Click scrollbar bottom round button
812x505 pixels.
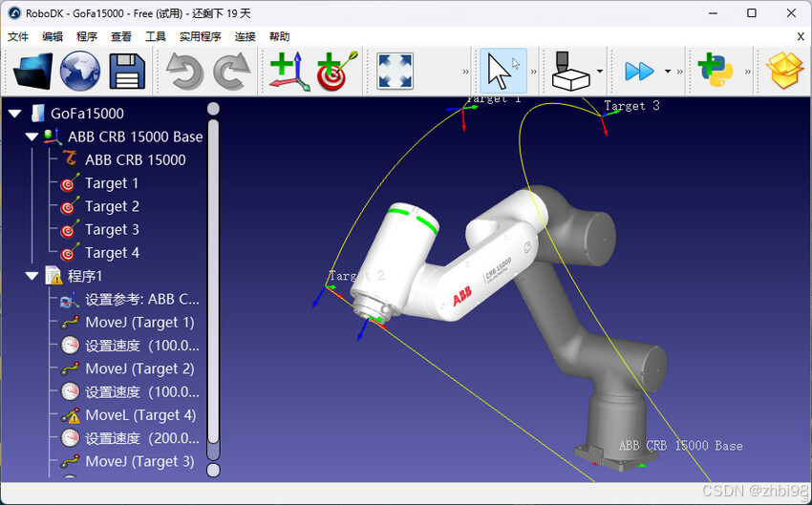tap(213, 471)
